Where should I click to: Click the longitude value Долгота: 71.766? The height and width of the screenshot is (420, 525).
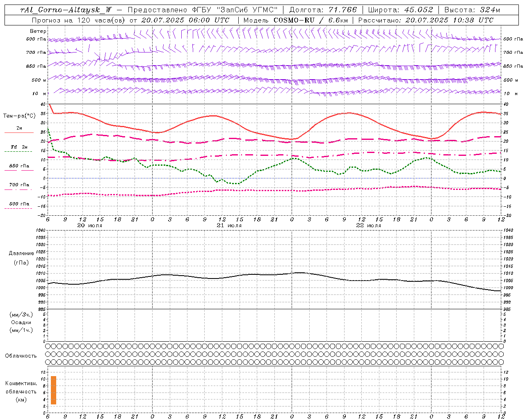323,10
